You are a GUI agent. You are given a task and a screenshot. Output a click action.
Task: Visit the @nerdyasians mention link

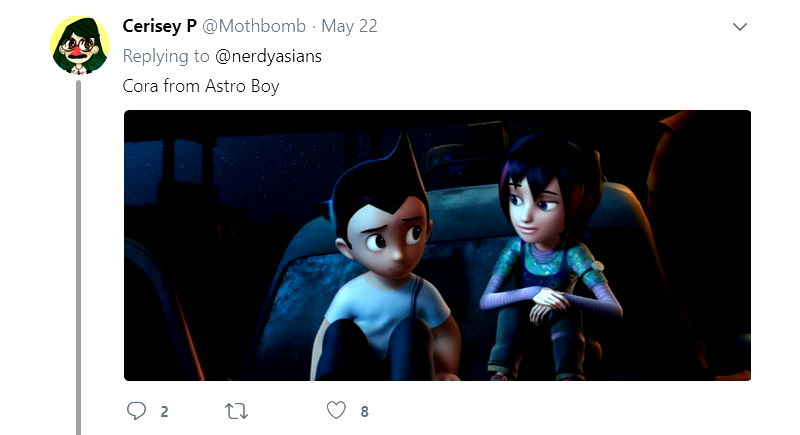(x=268, y=56)
